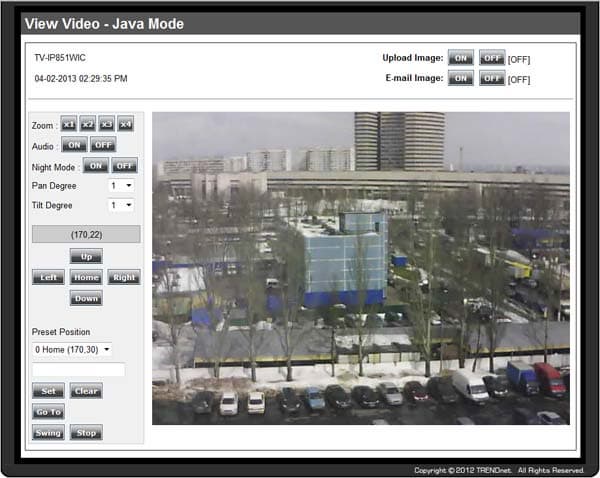Click the View Video - Java Mode title
This screenshot has width=600, height=478.
[x=104, y=24]
